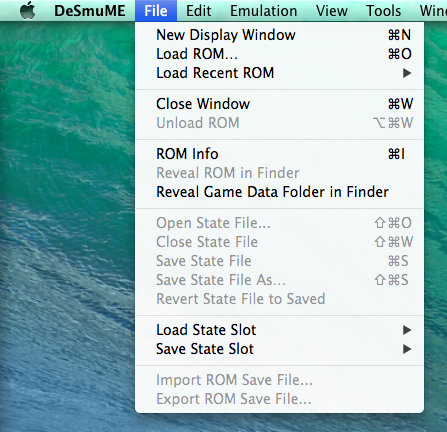The image size is (447, 432).
Task: Select Save State File As...
Action: pos(279,280)
